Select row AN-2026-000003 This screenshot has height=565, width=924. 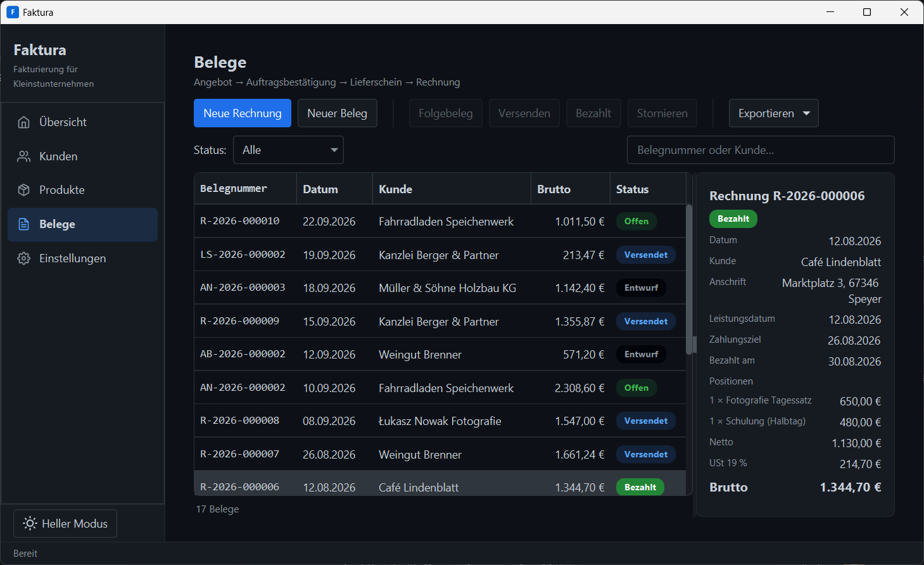coord(440,288)
